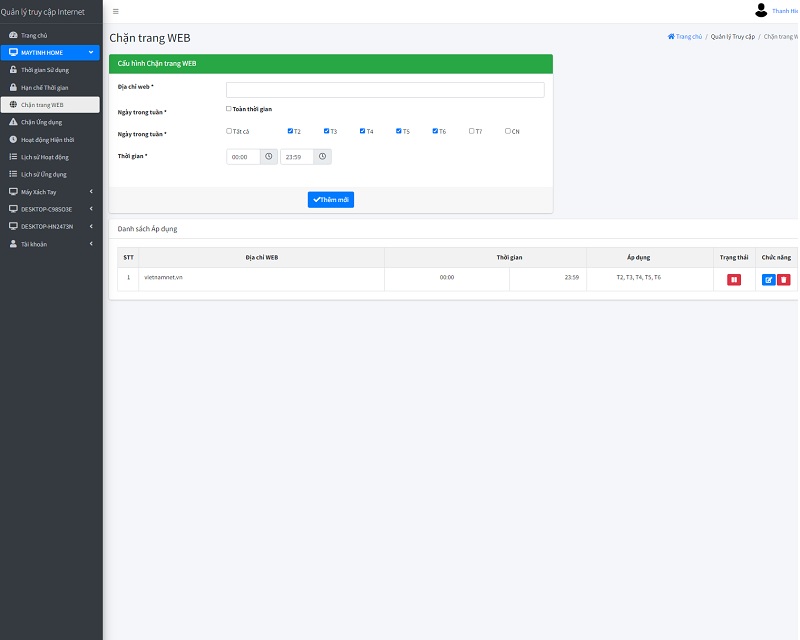Uncheck the T2 day checkbox

pos(290,131)
